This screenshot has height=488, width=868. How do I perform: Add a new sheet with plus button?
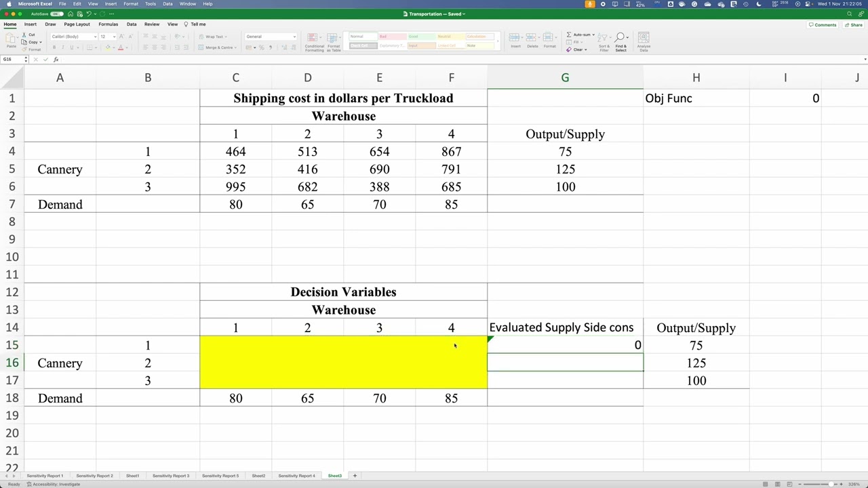pyautogui.click(x=355, y=476)
